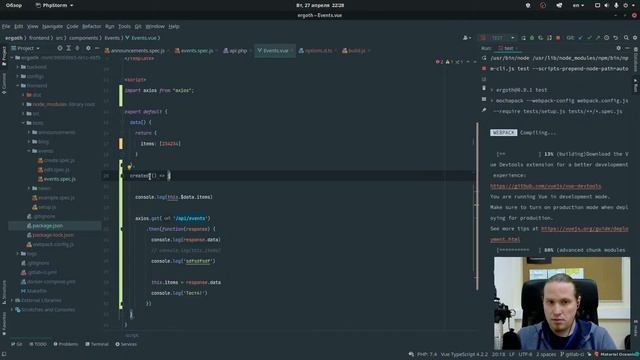This screenshot has height=360, width=640.
Task: Open the Refactor menu
Action: click(x=91, y=26)
